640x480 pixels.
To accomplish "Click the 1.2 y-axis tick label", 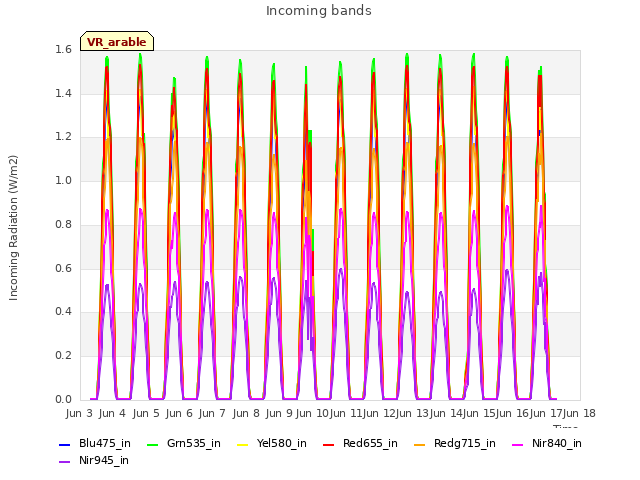I will pyautogui.click(x=63, y=137).
